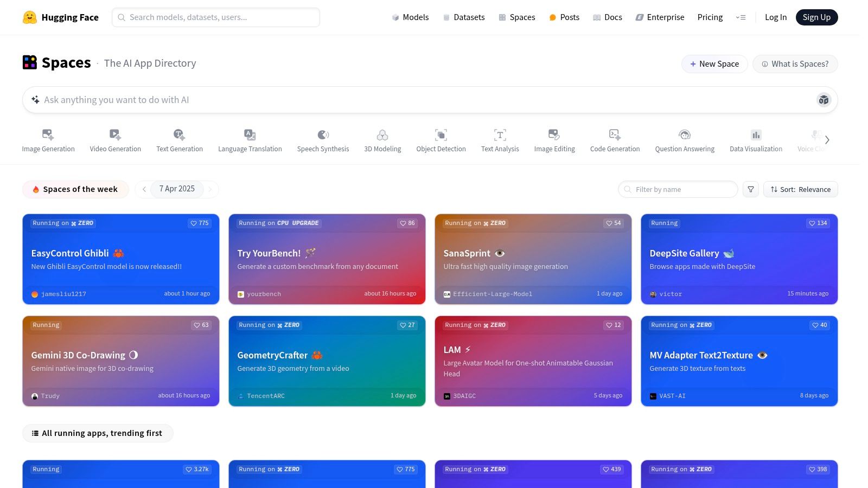
Task: Open Object Detection category icon
Action: [x=441, y=134]
